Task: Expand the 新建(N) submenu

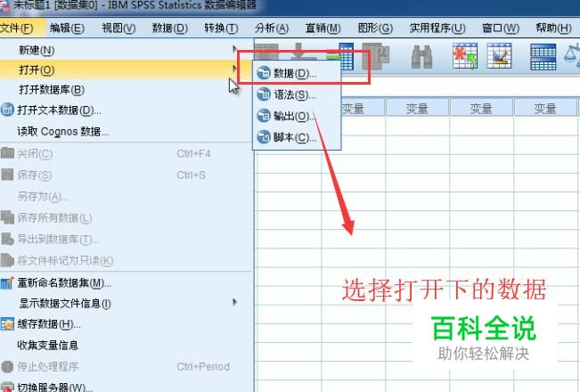Action: [126, 50]
